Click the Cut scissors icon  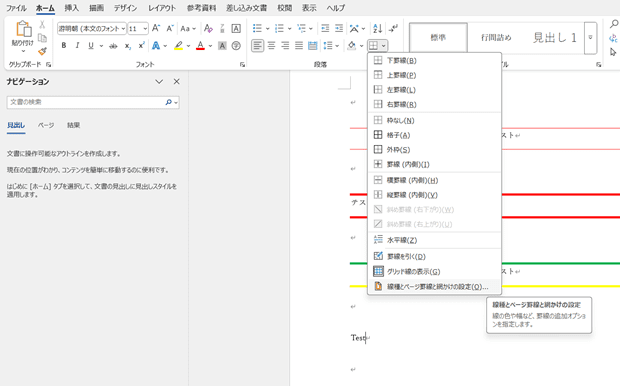(x=42, y=25)
